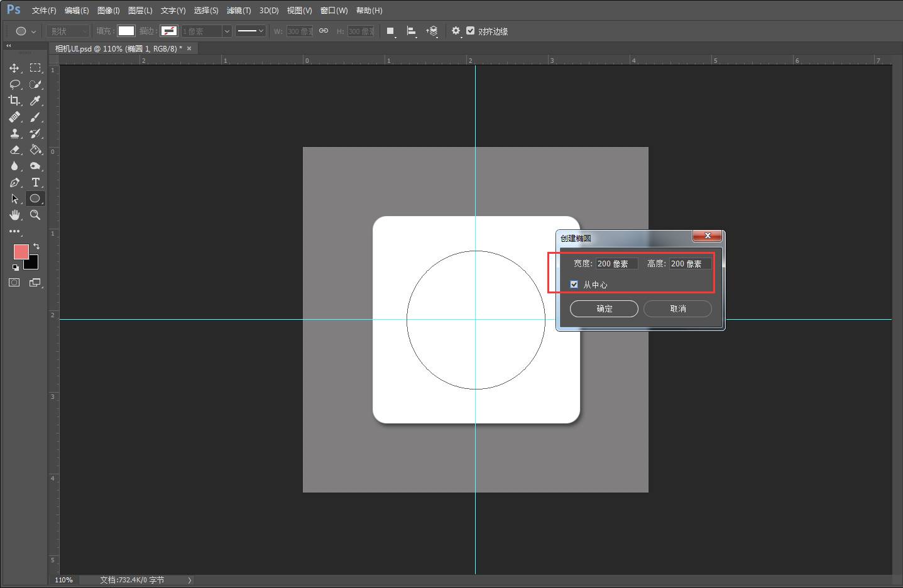This screenshot has width=903, height=588.
Task: Open path operations in options bar
Action: [391, 31]
